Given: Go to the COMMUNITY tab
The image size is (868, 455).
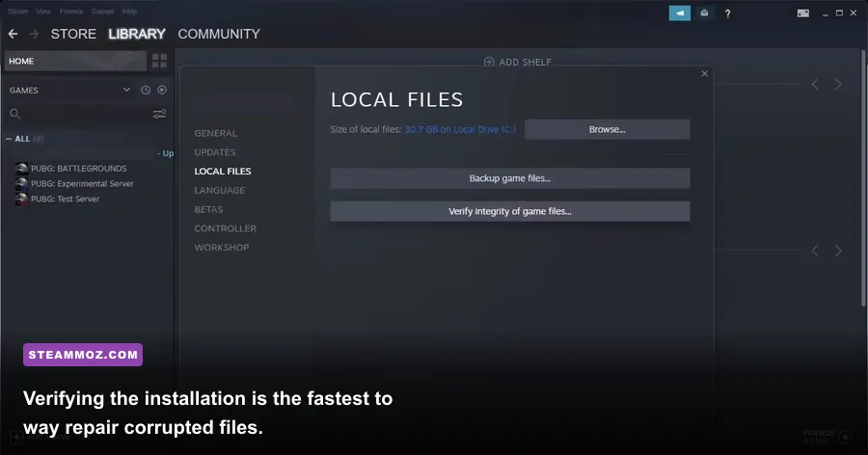Looking at the screenshot, I should click(x=219, y=34).
